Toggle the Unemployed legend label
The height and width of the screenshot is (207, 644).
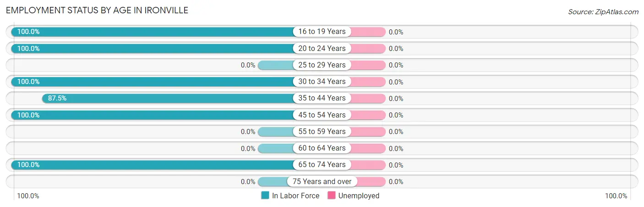(359, 196)
